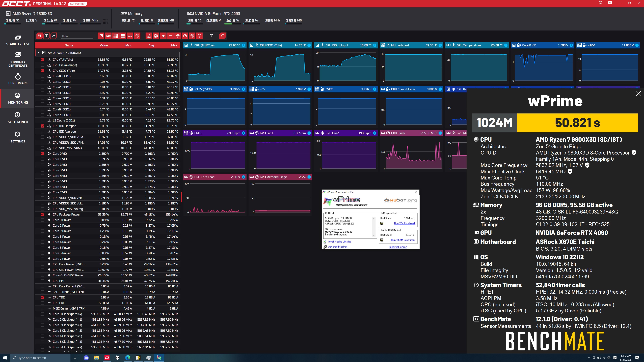644x362 pixels.
Task: Click info icon on GPU Fan2 graph
Action: pos(375,133)
